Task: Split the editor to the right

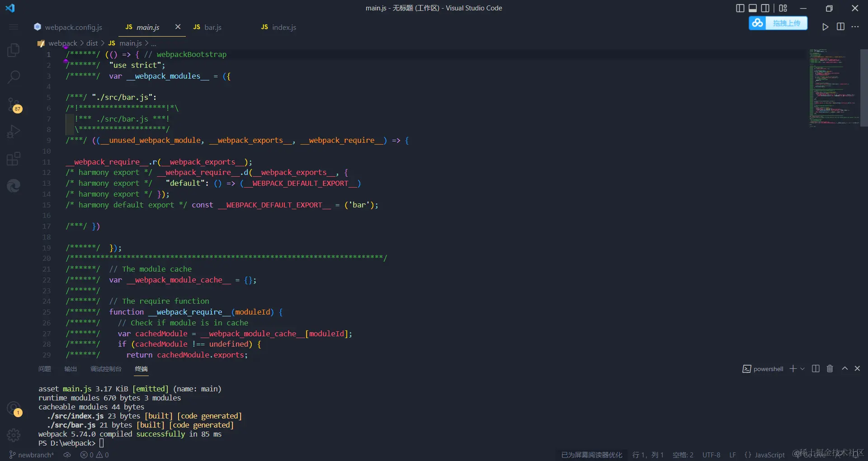Action: 840,27
